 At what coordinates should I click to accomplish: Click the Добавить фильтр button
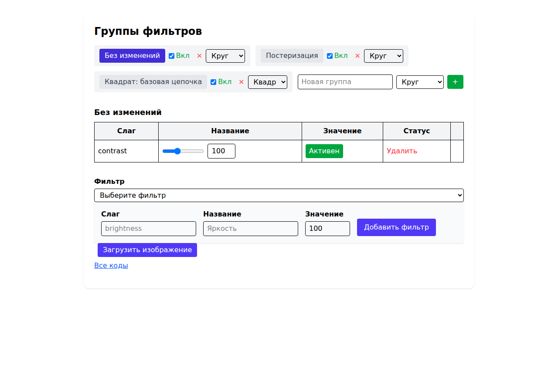396,227
